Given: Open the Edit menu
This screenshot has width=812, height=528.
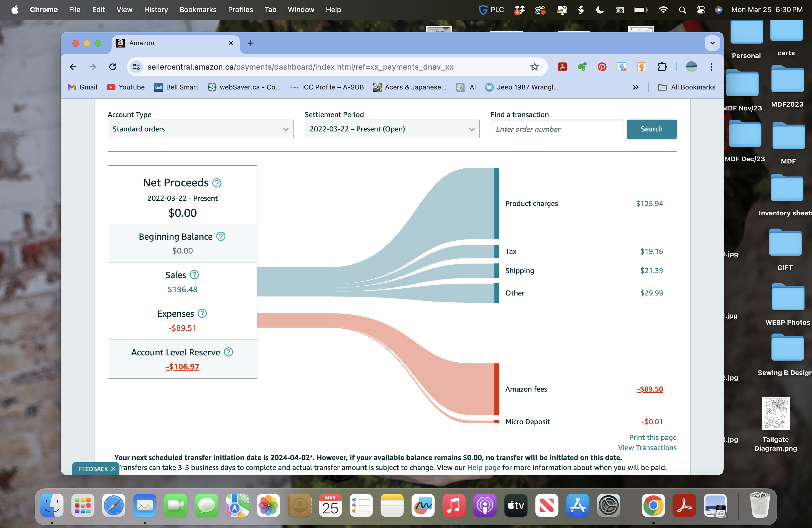Looking at the screenshot, I should point(98,10).
